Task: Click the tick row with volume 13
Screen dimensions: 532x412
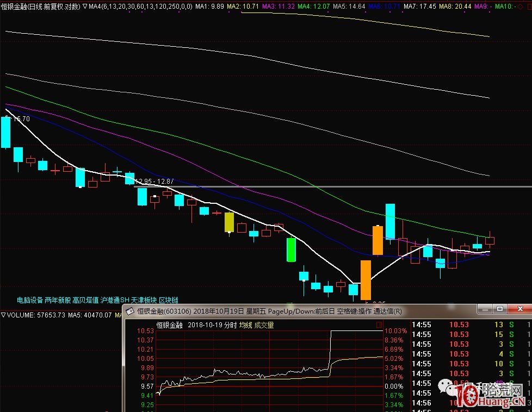Action: point(471,324)
